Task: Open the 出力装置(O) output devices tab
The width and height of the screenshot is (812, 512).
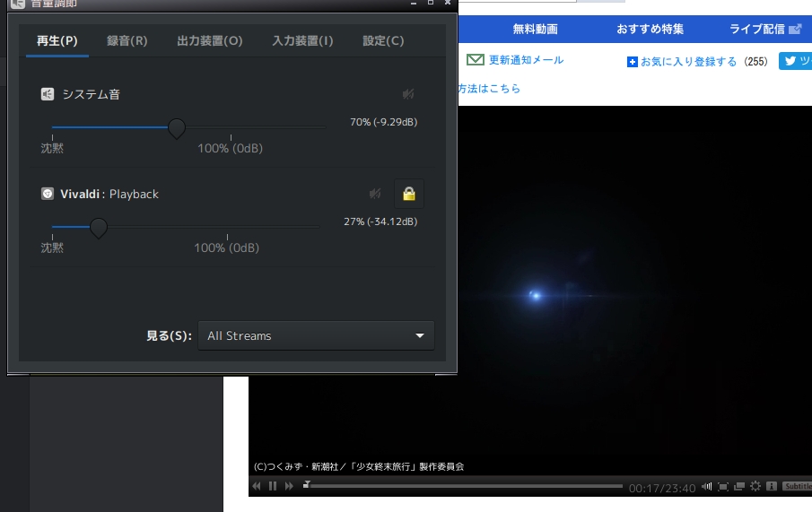Action: click(x=210, y=41)
